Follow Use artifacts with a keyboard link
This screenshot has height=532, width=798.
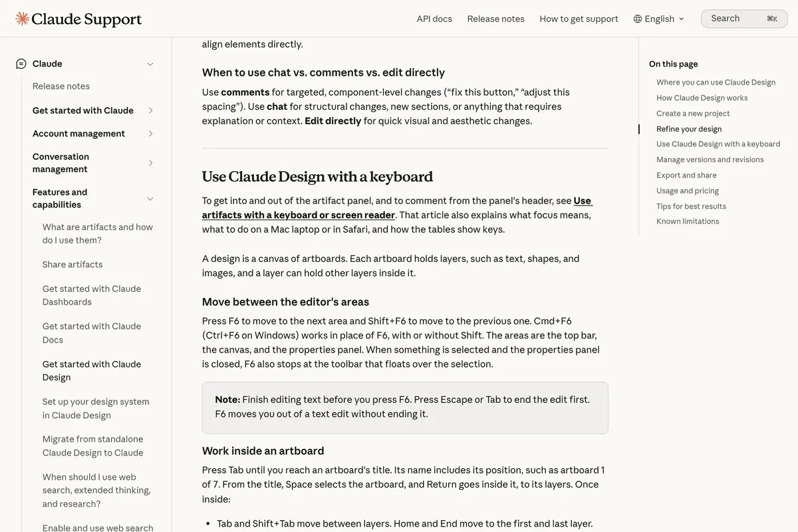tap(397, 207)
